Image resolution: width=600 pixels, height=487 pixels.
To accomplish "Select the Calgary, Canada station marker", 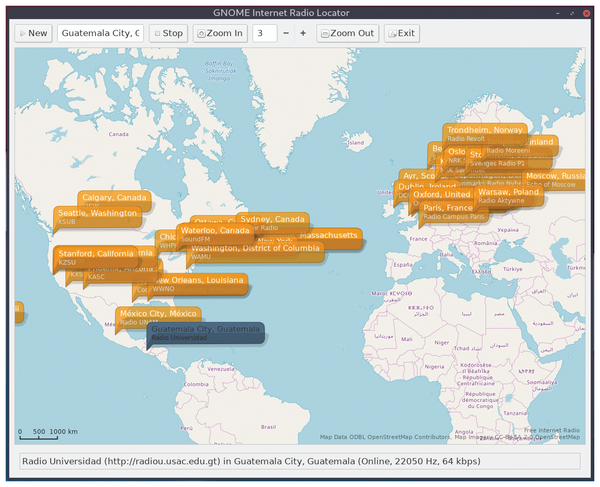I will coord(114,197).
